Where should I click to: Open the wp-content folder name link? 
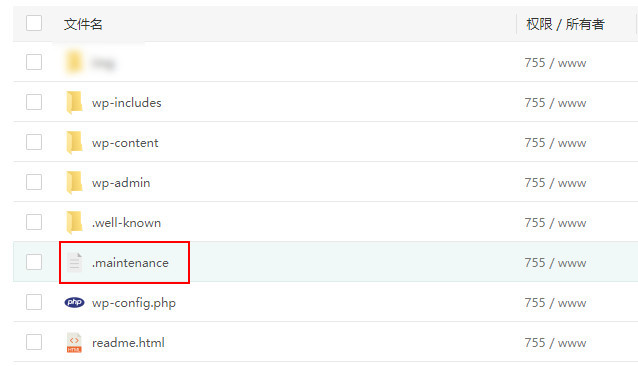pos(125,143)
